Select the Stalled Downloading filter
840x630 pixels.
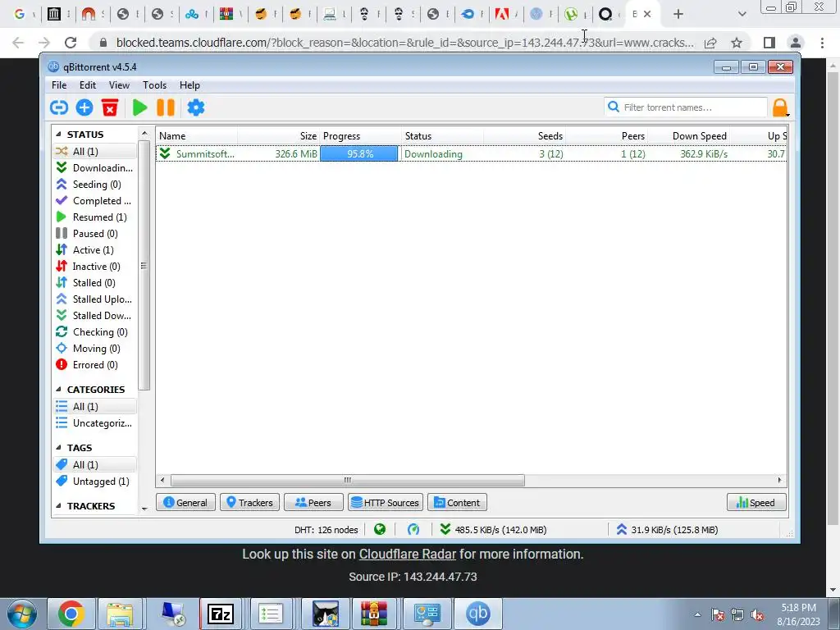click(x=95, y=316)
